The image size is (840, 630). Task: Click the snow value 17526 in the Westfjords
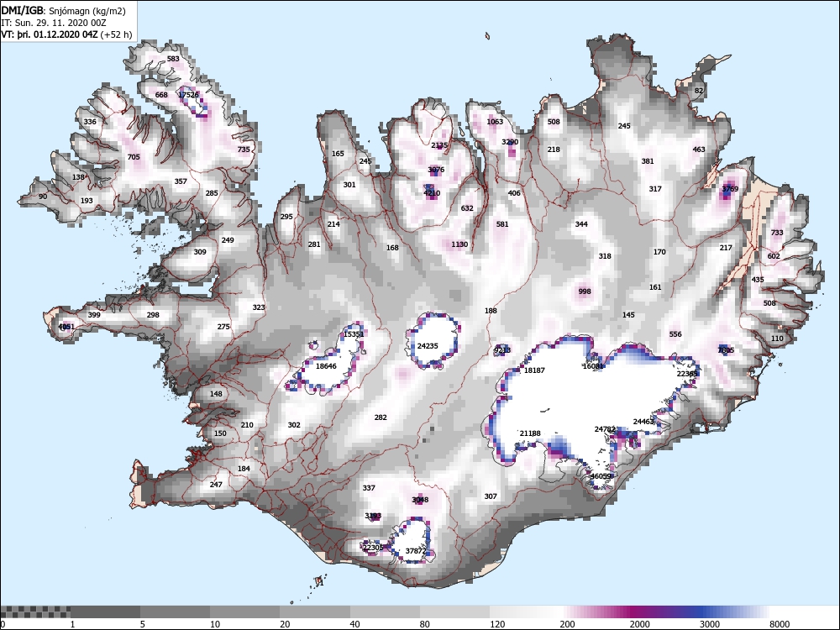click(188, 95)
